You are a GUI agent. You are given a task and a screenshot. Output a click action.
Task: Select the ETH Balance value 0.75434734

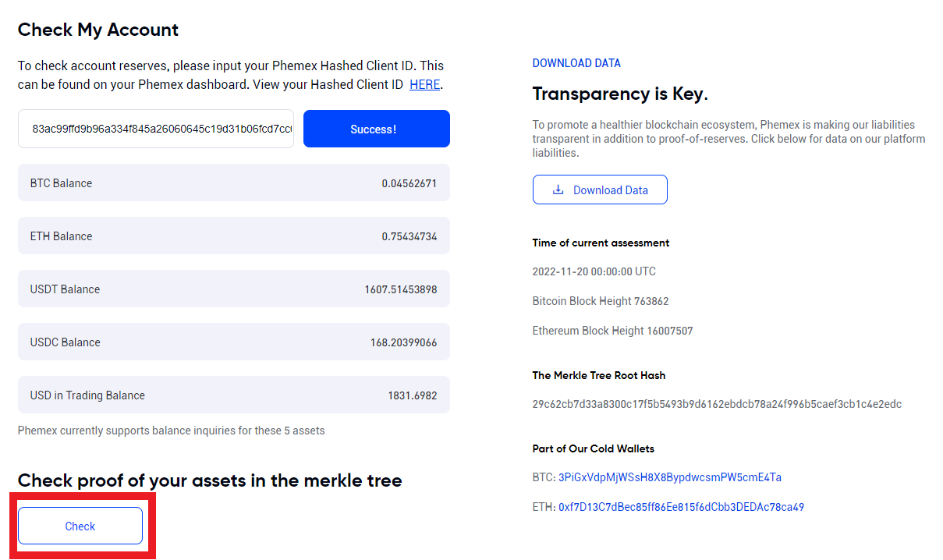click(x=409, y=236)
